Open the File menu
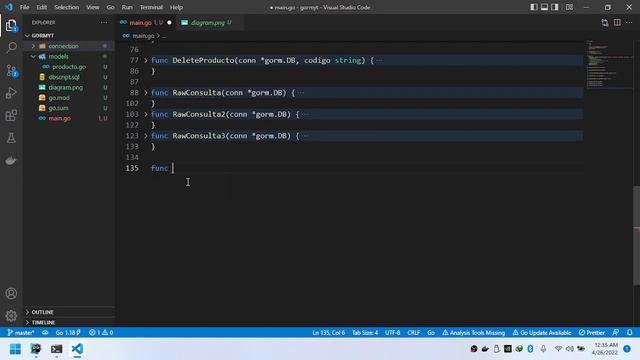The height and width of the screenshot is (360, 640). pos(24,7)
